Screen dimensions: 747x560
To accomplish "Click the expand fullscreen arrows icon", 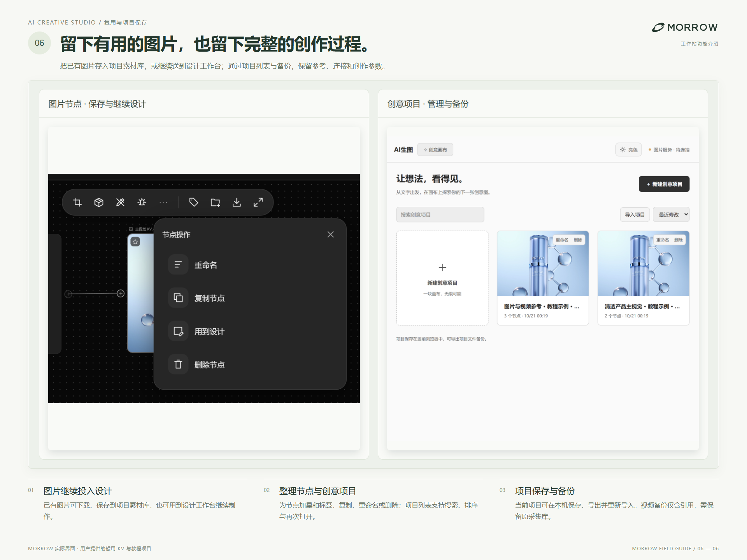I will point(258,202).
